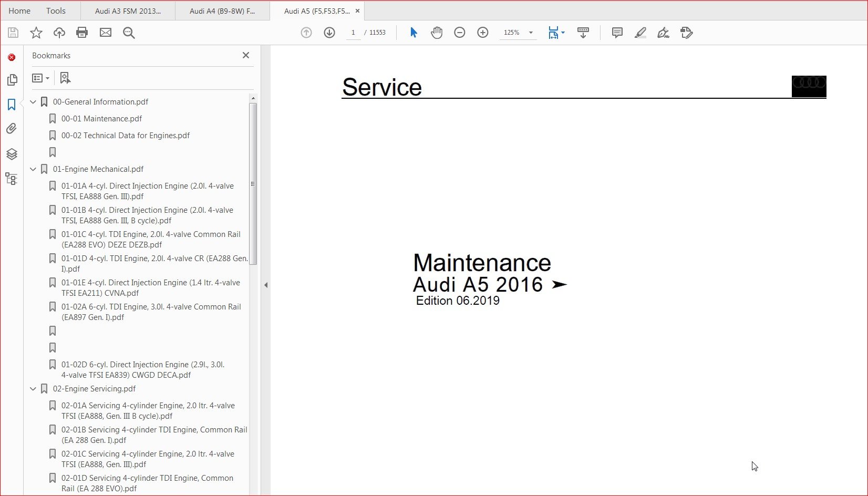Open 01-01E 1.4 ltr CVNA bookmark
The height and width of the screenshot is (496, 868).
point(151,288)
